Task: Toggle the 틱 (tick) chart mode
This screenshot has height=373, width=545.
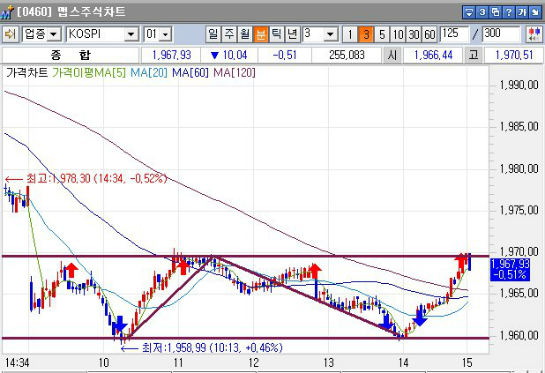Action: (x=277, y=34)
